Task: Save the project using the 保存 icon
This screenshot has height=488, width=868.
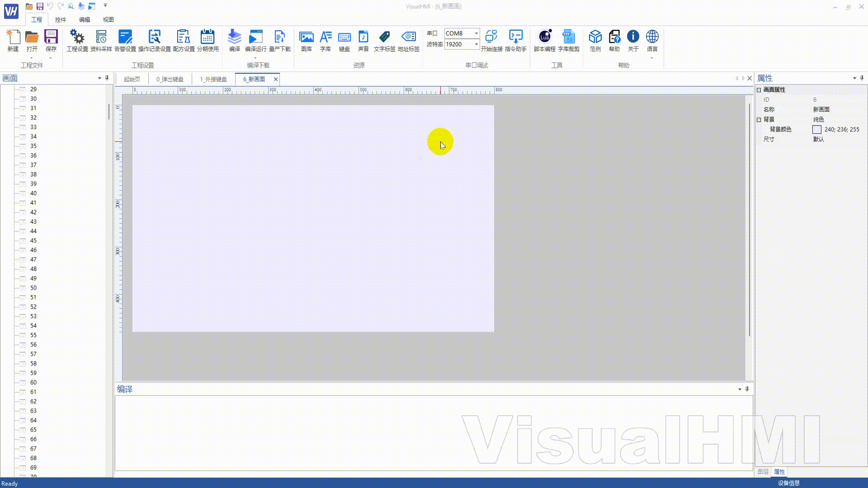Action: pyautogui.click(x=51, y=41)
